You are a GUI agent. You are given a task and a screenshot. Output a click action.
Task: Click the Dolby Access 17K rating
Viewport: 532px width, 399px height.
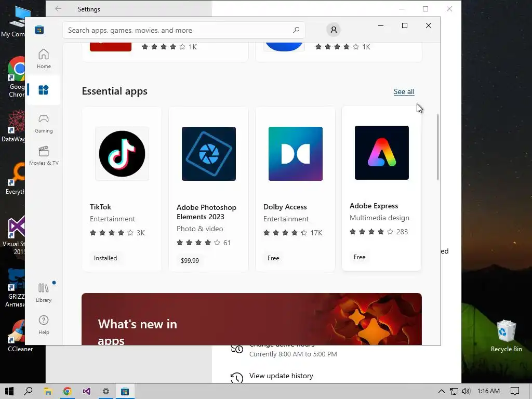(x=293, y=233)
